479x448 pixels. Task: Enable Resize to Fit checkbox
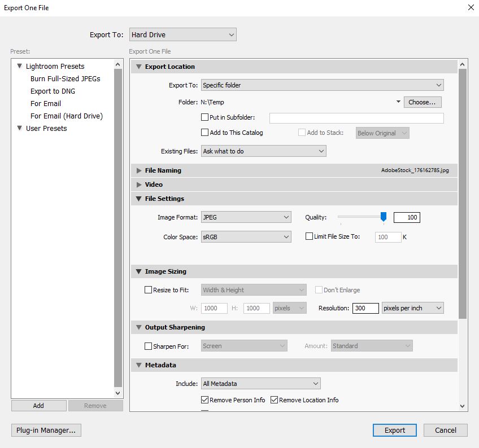[x=148, y=290]
